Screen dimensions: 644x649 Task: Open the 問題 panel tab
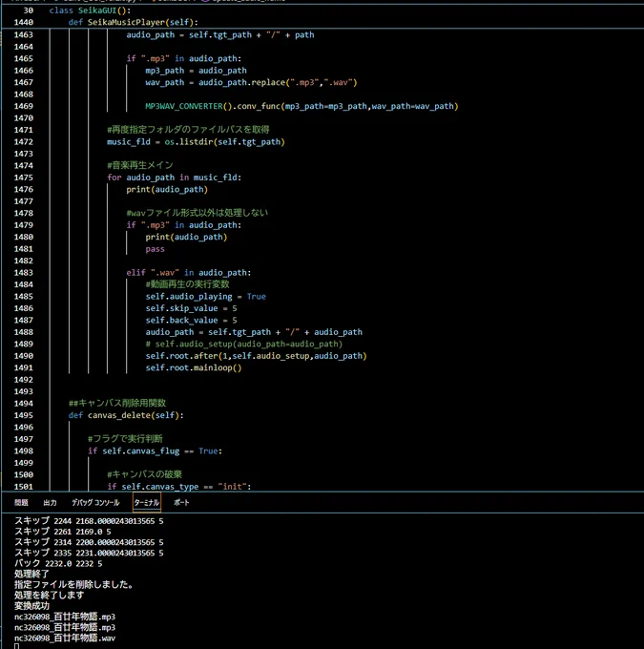pos(21,502)
